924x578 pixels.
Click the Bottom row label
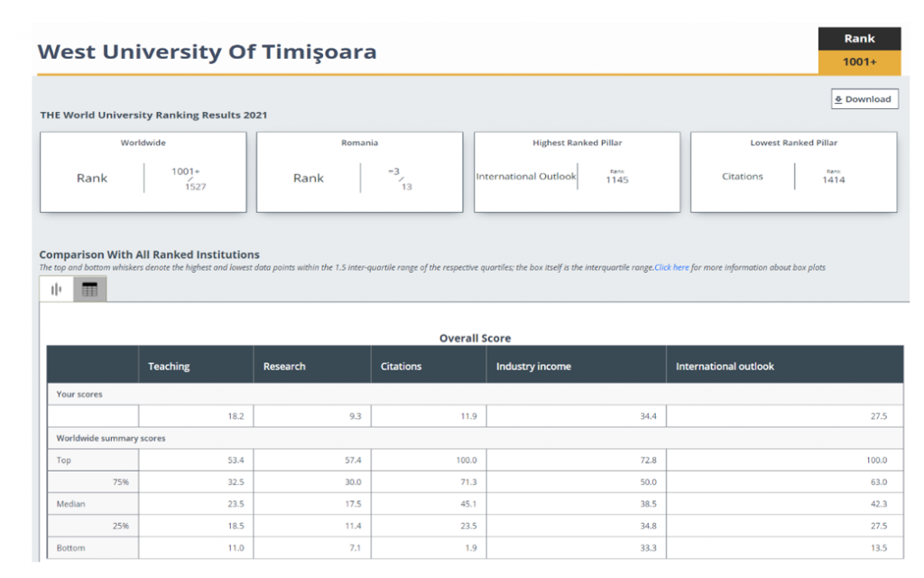(x=70, y=548)
